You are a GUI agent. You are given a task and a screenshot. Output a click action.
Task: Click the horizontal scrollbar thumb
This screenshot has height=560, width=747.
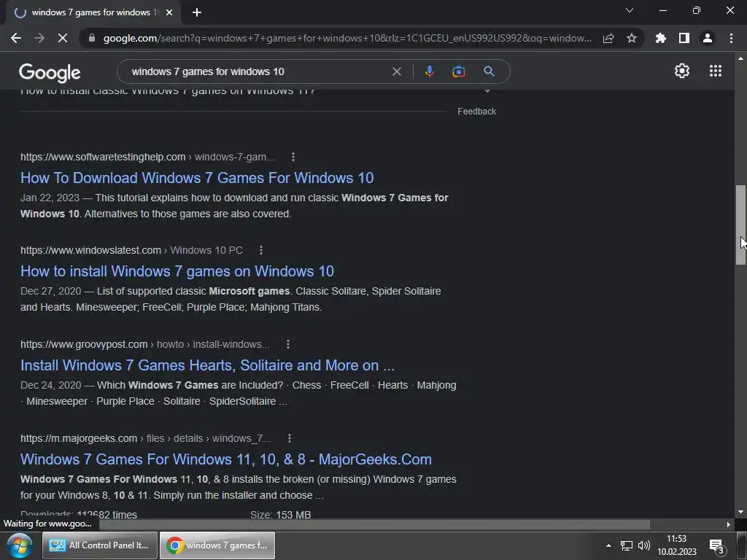click(374, 524)
